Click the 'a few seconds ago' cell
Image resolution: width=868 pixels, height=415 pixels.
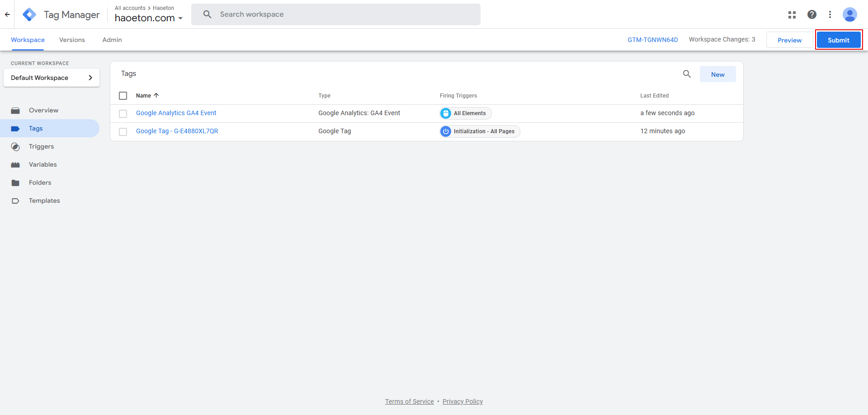(667, 113)
